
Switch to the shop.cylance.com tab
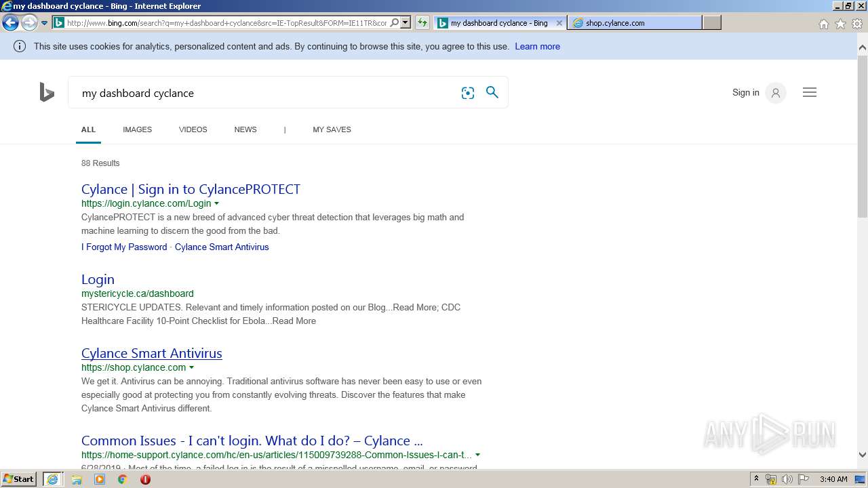click(635, 23)
